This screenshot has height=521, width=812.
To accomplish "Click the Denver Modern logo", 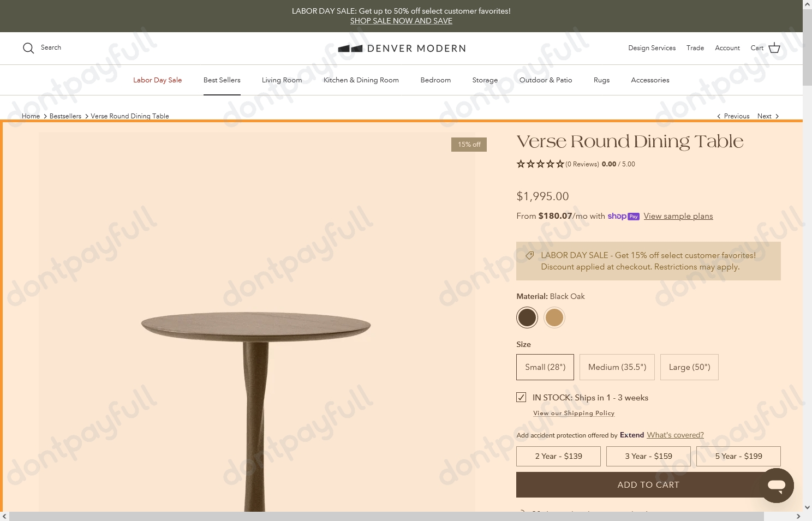I will tap(402, 48).
